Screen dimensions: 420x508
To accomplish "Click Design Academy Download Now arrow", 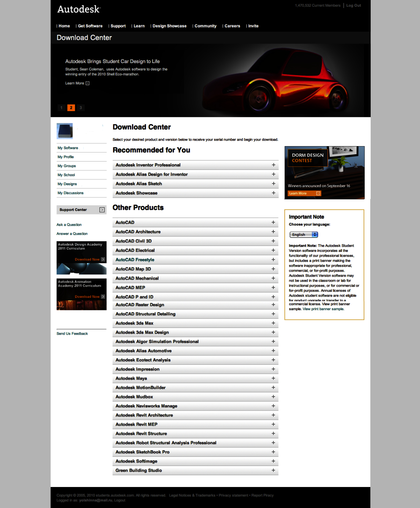I will coord(103,260).
